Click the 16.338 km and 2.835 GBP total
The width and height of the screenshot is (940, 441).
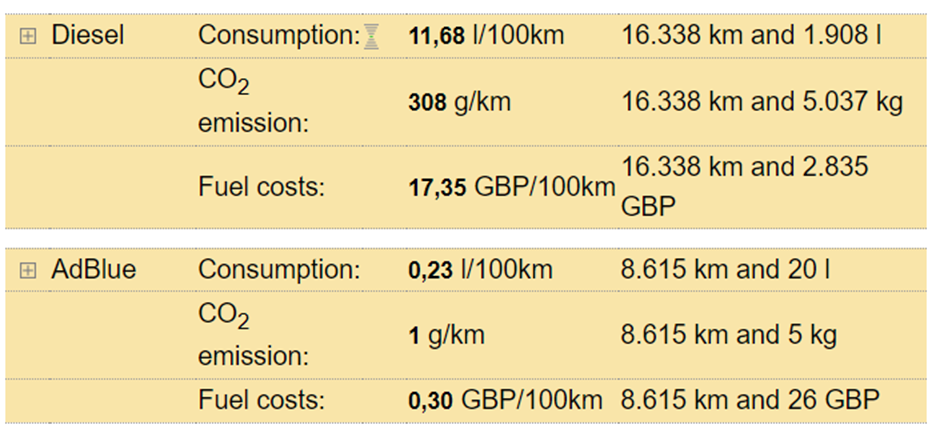pyautogui.click(x=744, y=187)
